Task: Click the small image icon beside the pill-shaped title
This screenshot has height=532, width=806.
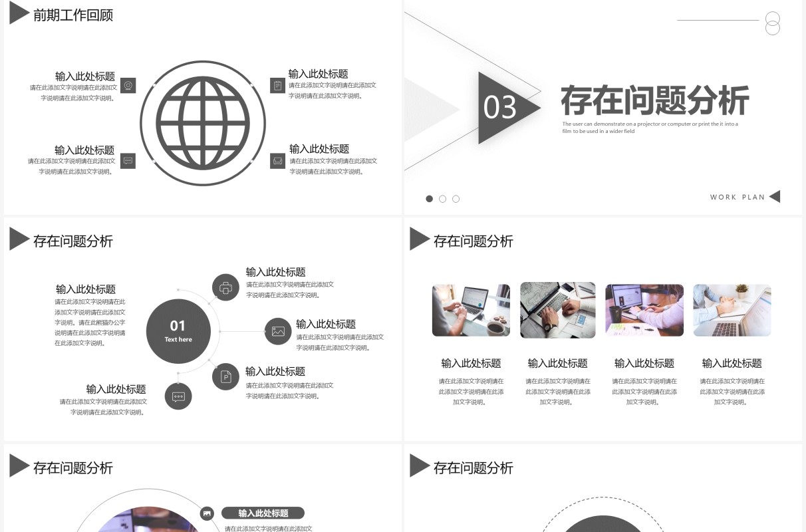Action: coord(207,513)
